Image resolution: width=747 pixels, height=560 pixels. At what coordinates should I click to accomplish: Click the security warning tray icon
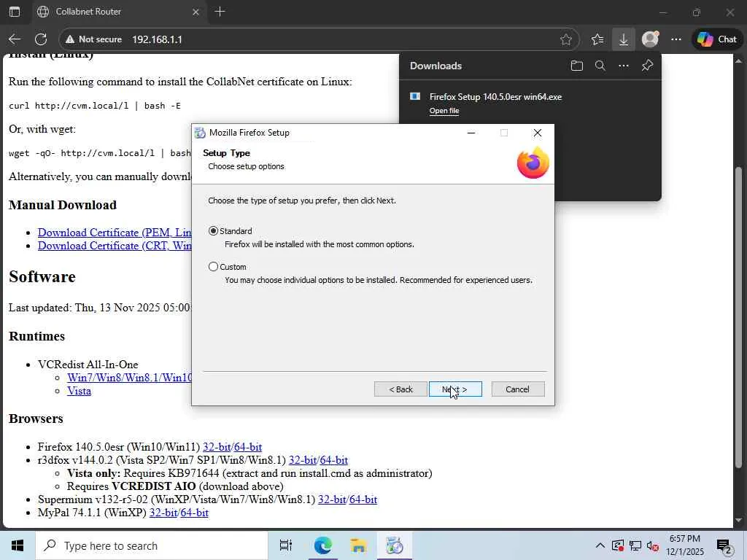point(618,545)
